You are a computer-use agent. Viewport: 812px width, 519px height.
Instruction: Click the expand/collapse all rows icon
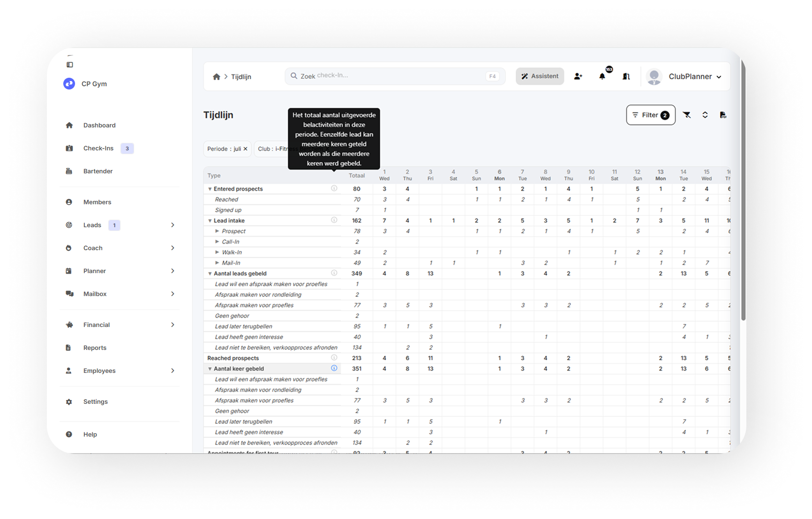[x=705, y=115]
